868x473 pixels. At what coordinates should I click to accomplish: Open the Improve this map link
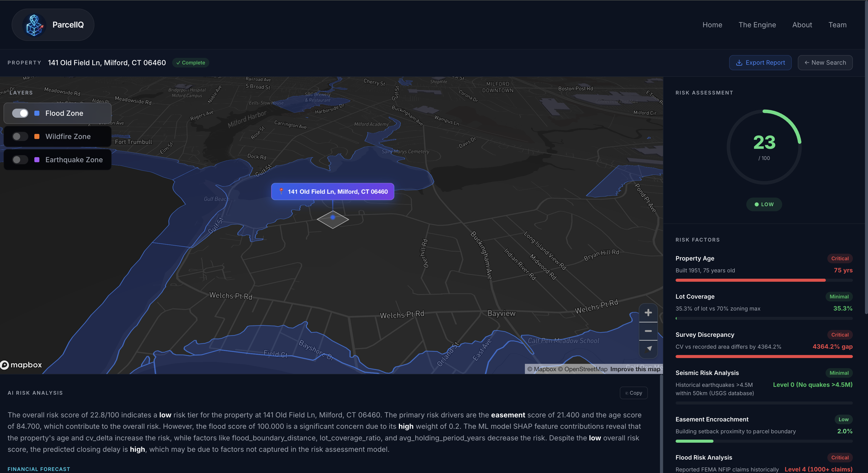pyautogui.click(x=635, y=369)
